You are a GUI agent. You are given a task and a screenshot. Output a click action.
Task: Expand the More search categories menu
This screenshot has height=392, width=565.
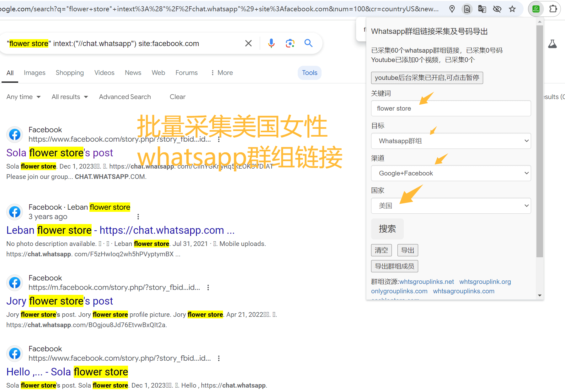(x=222, y=73)
